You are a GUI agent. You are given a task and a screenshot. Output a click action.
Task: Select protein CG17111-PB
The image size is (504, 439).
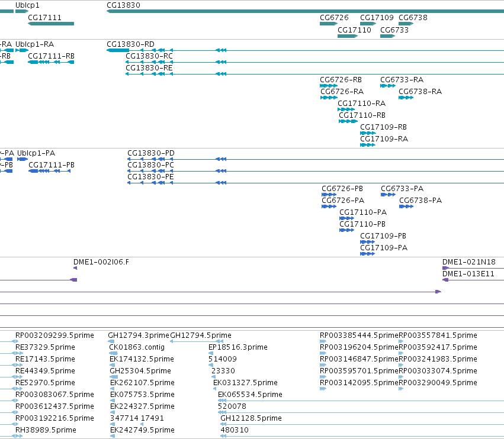[50, 171]
